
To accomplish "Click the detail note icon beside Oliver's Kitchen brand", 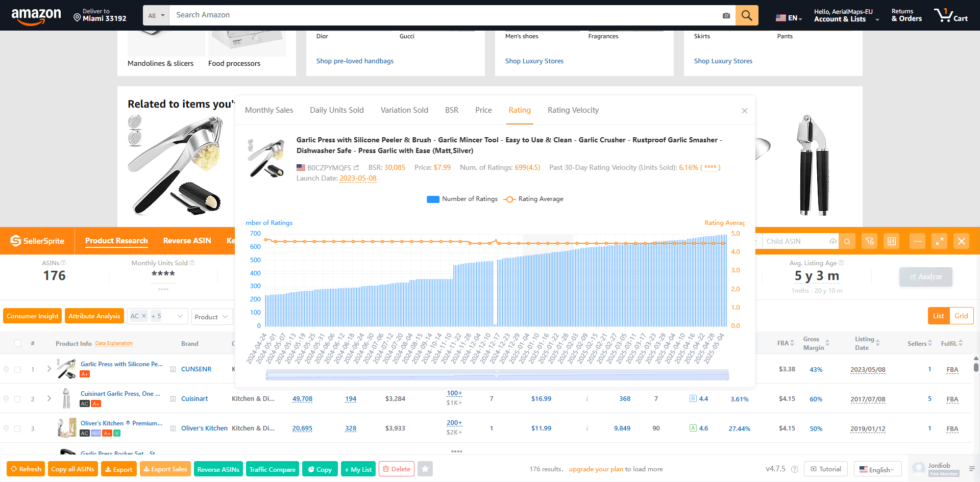I will [173, 428].
